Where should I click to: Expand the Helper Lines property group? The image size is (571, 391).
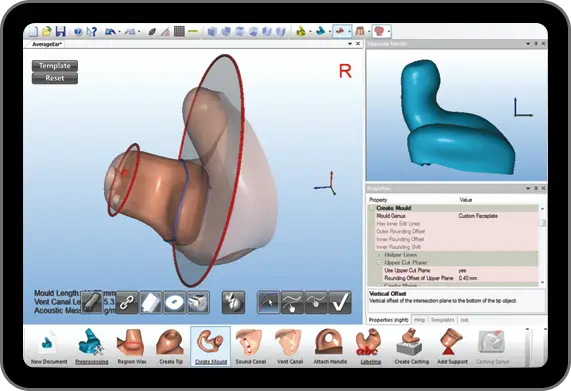tap(379, 255)
